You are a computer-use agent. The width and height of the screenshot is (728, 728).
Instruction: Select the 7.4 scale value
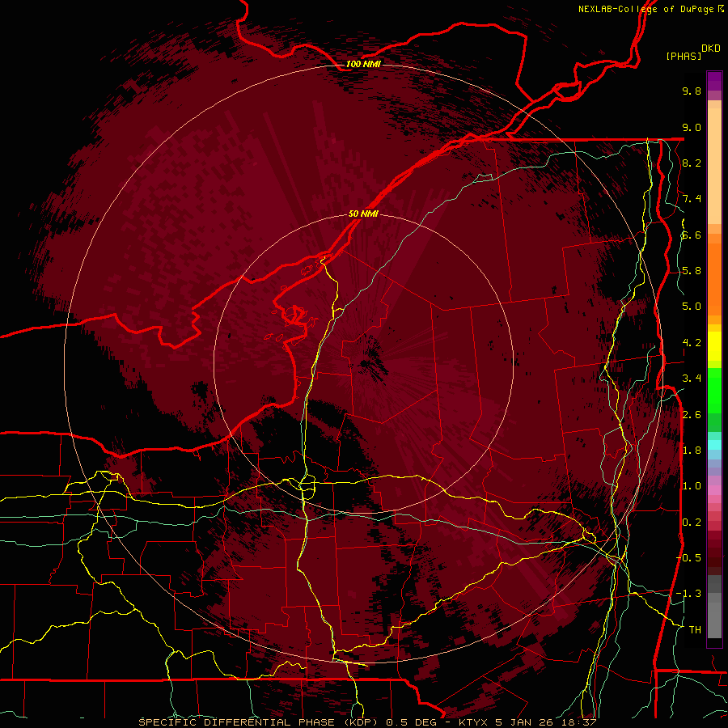(x=692, y=199)
